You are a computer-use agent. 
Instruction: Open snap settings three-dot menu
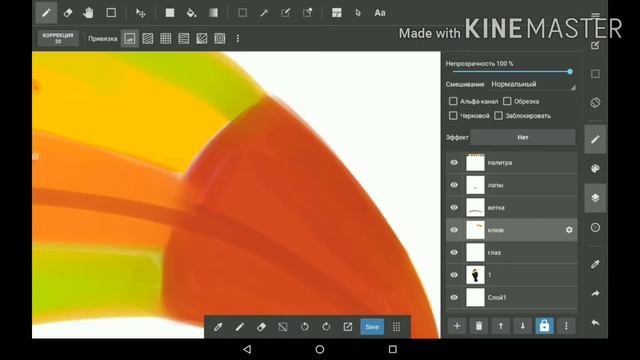(x=238, y=39)
